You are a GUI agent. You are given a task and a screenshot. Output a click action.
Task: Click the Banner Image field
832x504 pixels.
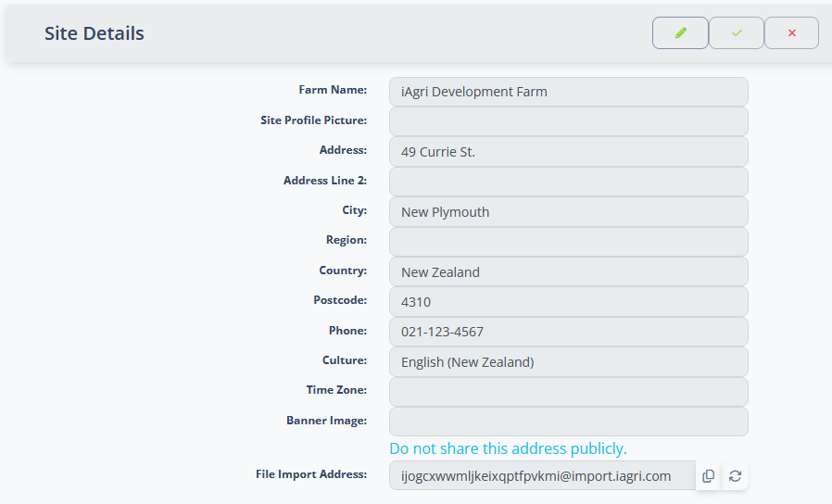point(568,422)
